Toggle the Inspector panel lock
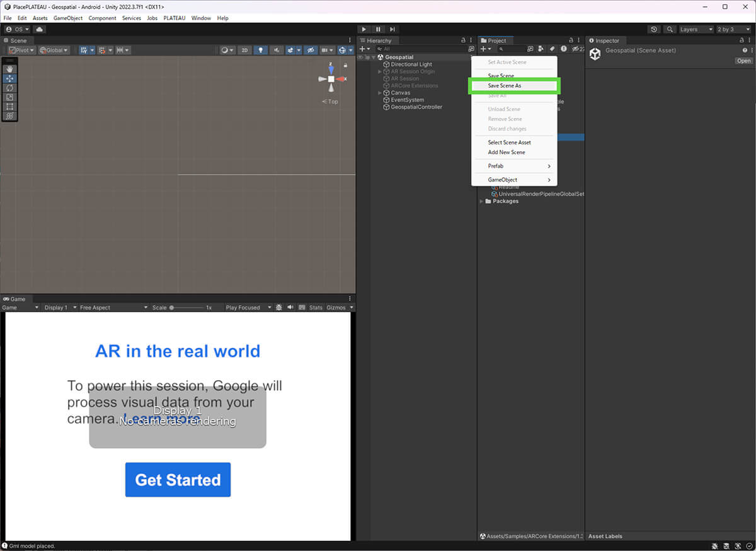This screenshot has height=551, width=756. [742, 40]
